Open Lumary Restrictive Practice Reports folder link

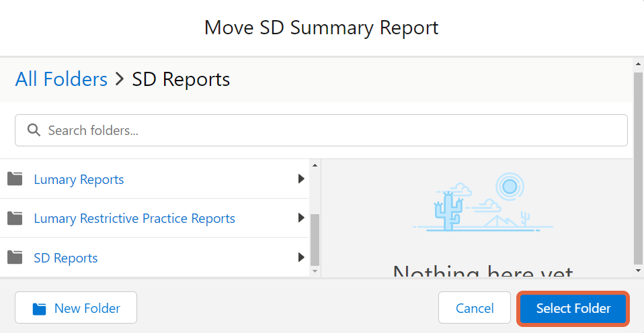click(134, 218)
